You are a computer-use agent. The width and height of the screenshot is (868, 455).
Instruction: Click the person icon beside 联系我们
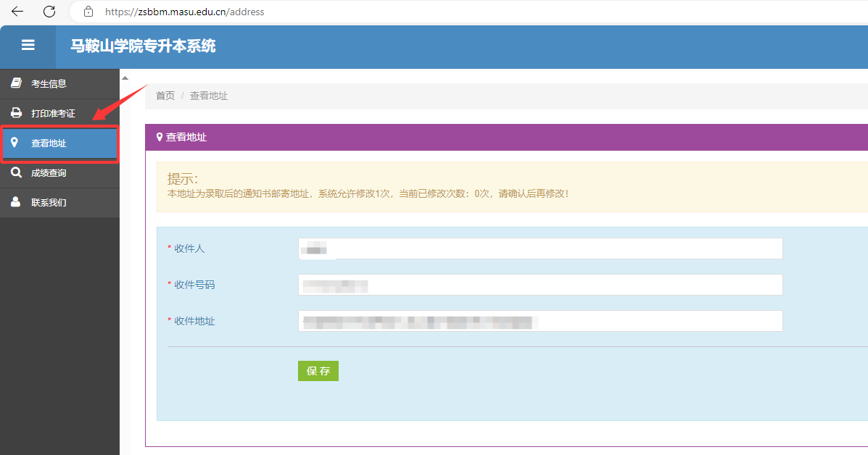[16, 202]
